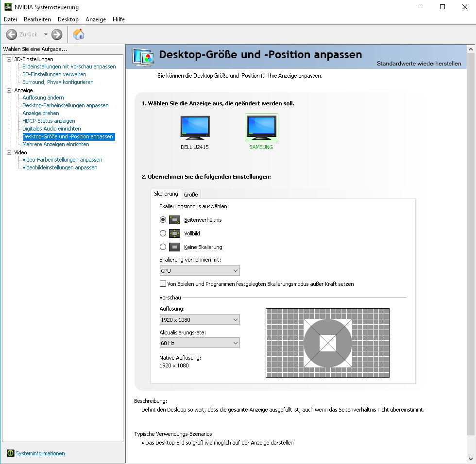476x464 pixels.
Task: Click the Systeminformationen icon
Action: pyautogui.click(x=10, y=453)
